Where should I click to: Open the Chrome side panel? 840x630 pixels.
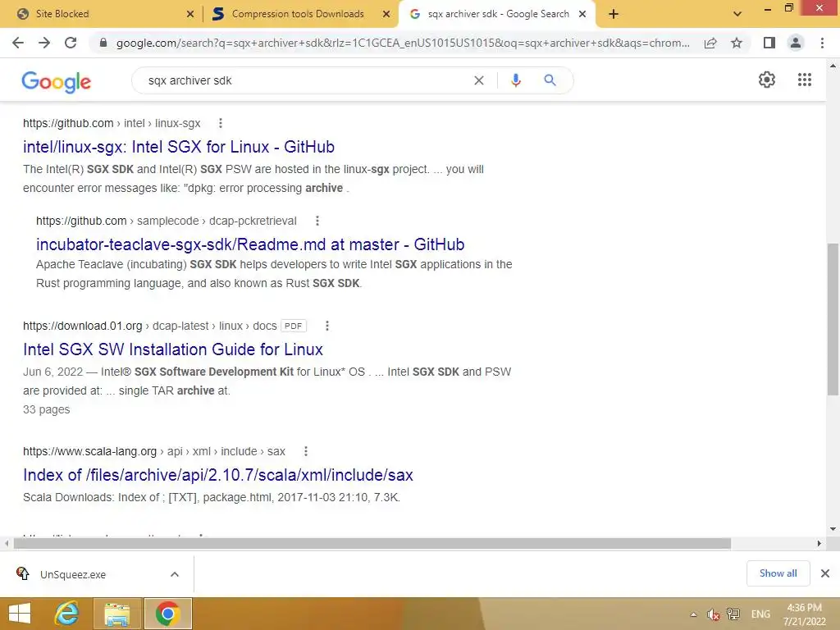[x=769, y=43]
